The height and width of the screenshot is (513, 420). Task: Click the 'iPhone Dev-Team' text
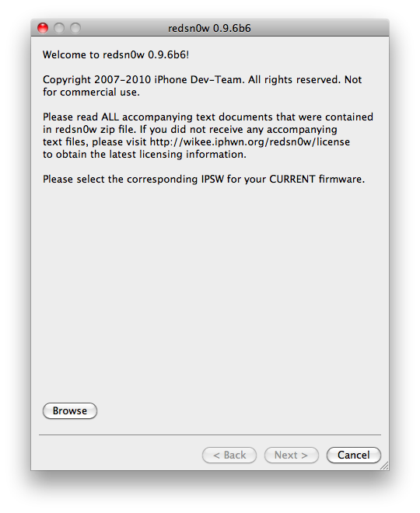point(199,79)
